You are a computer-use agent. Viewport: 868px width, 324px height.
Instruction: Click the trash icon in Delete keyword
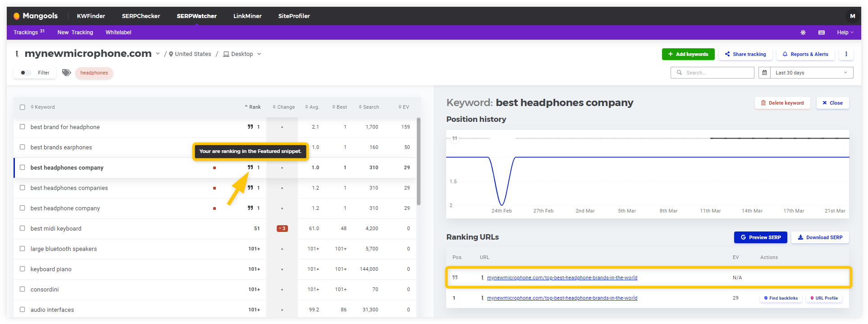point(763,103)
